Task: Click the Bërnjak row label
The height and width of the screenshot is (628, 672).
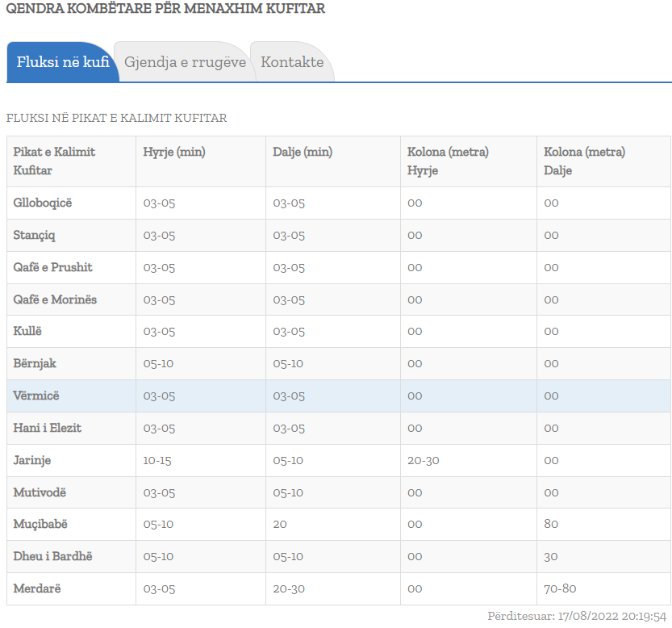Action: [x=35, y=363]
